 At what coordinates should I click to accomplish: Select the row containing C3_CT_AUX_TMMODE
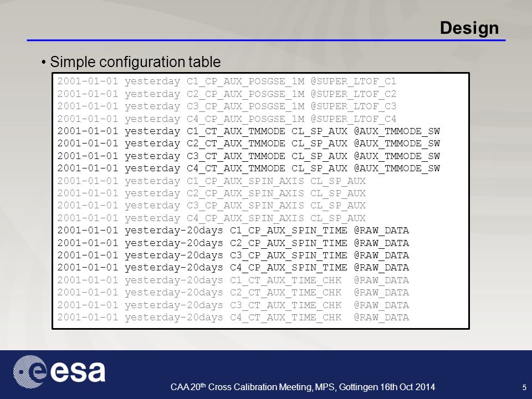coord(248,156)
